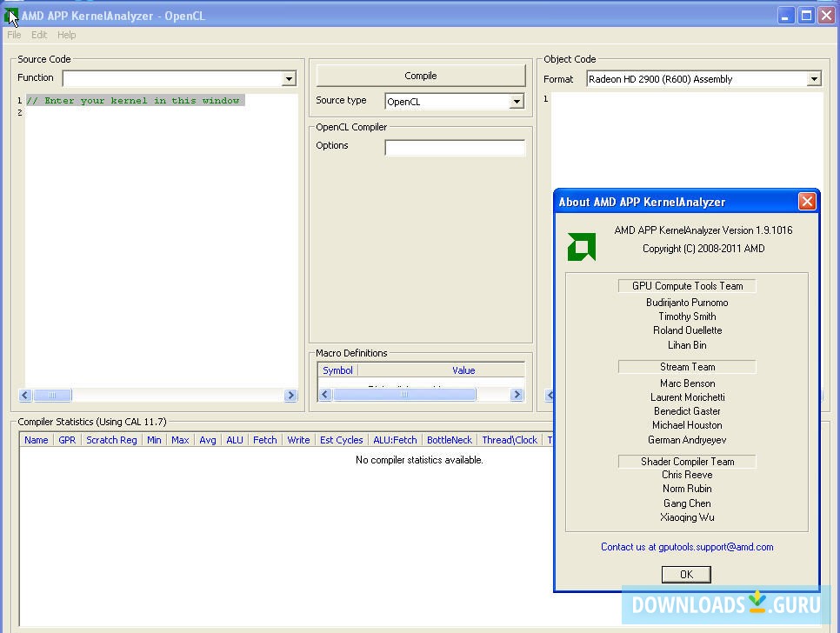This screenshot has width=840, height=633.
Task: Click the Est Cycles column header
Action: pyautogui.click(x=341, y=440)
